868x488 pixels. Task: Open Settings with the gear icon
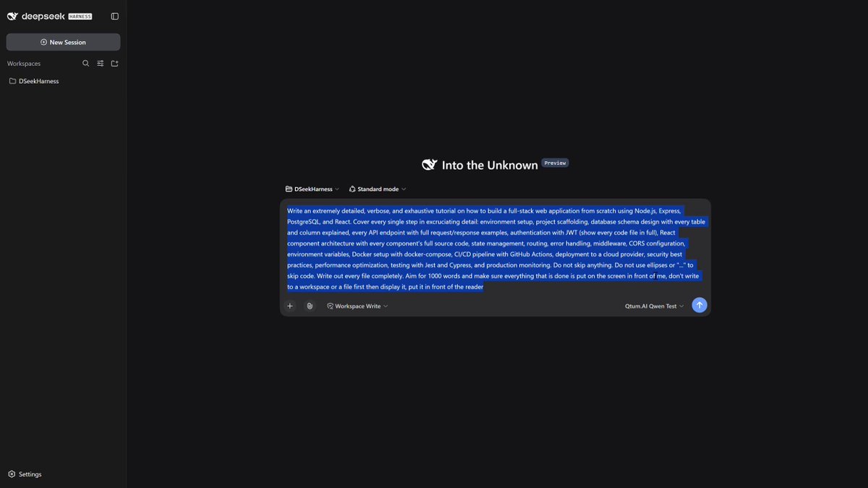coord(25,474)
